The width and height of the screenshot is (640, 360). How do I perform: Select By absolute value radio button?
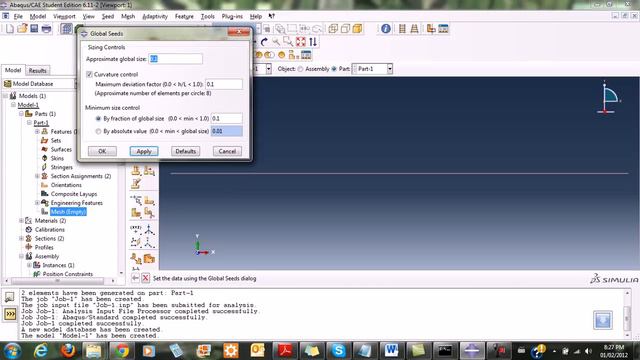point(98,131)
